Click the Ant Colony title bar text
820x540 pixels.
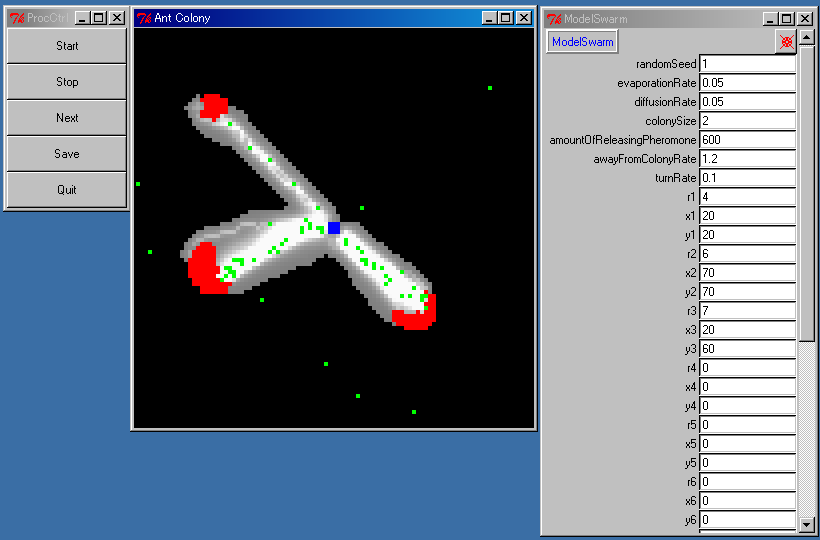pyautogui.click(x=182, y=18)
